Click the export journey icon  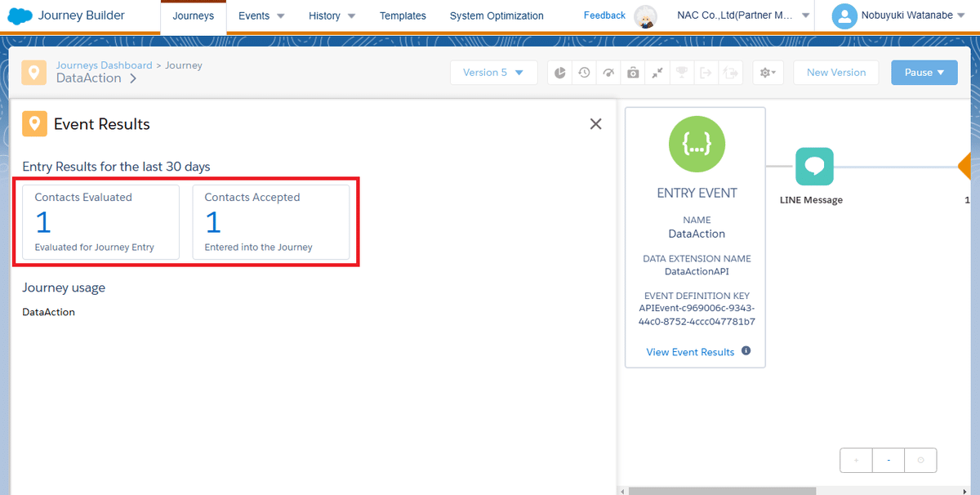[x=730, y=73]
